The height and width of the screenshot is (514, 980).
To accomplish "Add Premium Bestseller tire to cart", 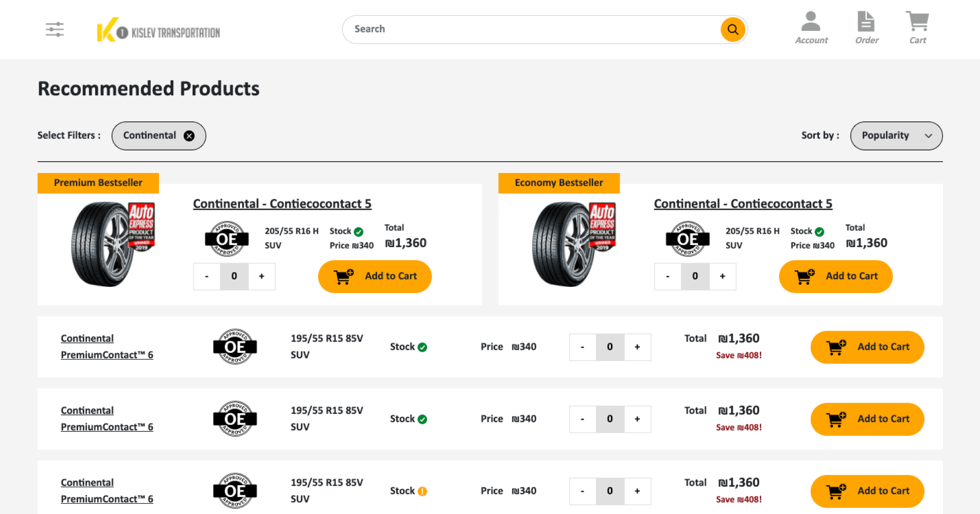I will point(375,277).
